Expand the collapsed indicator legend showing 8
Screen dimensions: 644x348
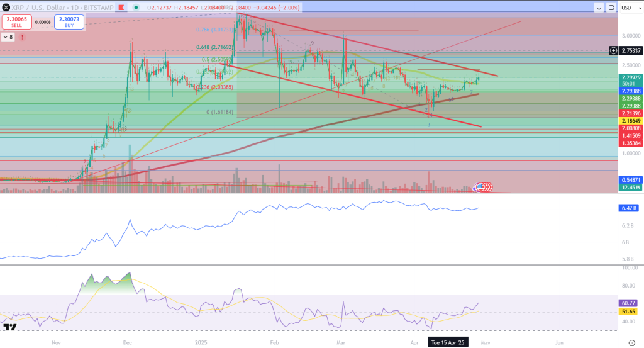click(x=8, y=37)
